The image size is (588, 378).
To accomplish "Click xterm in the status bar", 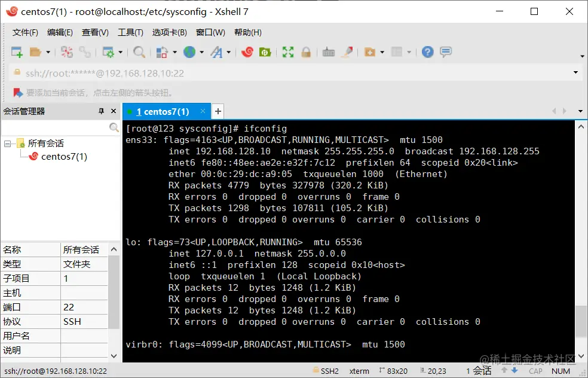I will coord(359,371).
